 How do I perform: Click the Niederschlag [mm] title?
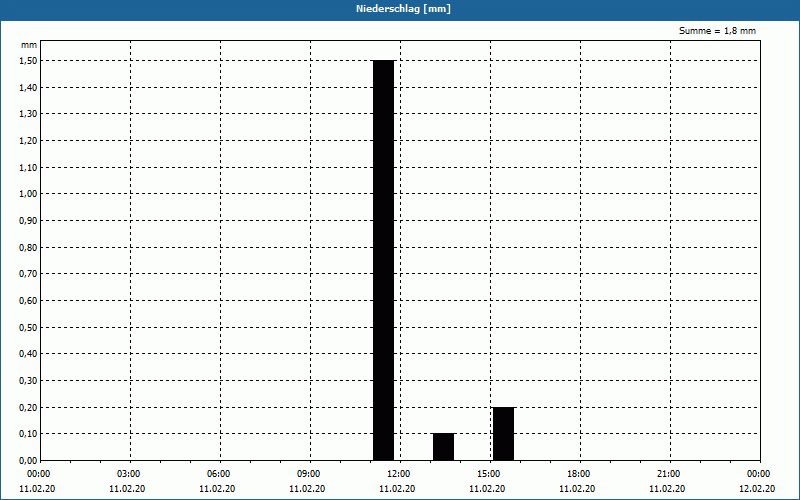(403, 9)
